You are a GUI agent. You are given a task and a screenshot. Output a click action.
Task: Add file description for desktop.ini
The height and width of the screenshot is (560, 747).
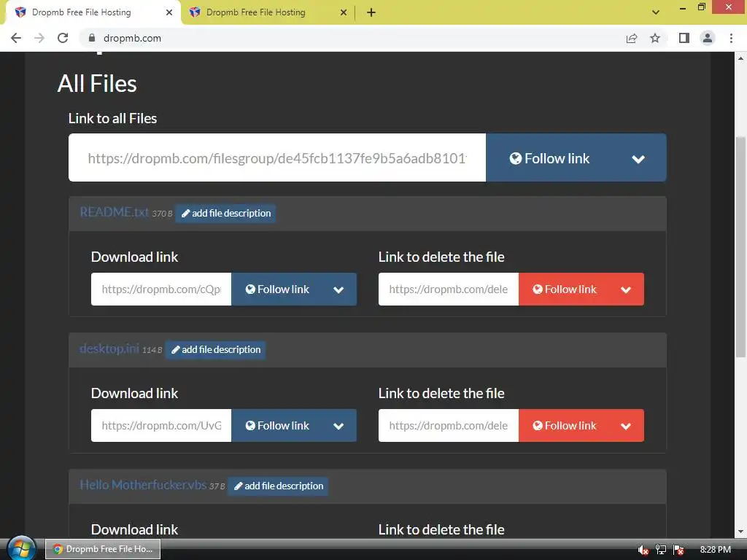click(215, 349)
